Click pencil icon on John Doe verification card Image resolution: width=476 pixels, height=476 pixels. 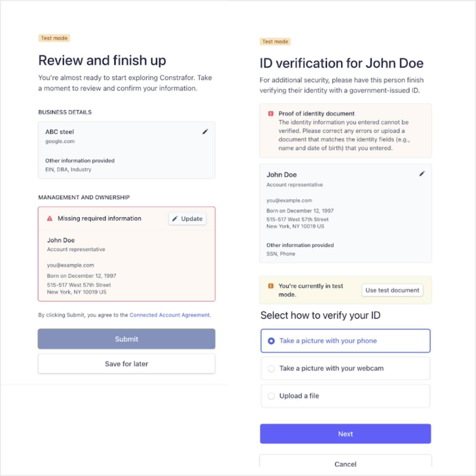click(x=422, y=174)
